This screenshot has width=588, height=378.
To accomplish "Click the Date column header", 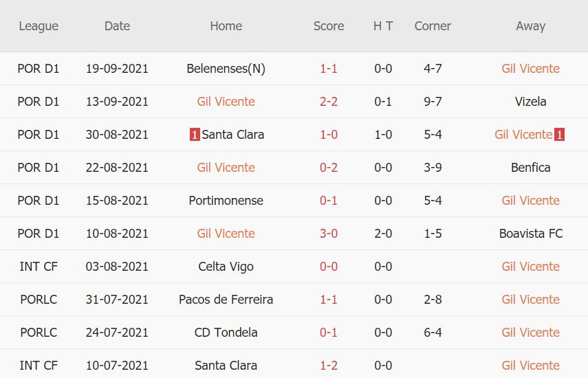I will pyautogui.click(x=117, y=26).
